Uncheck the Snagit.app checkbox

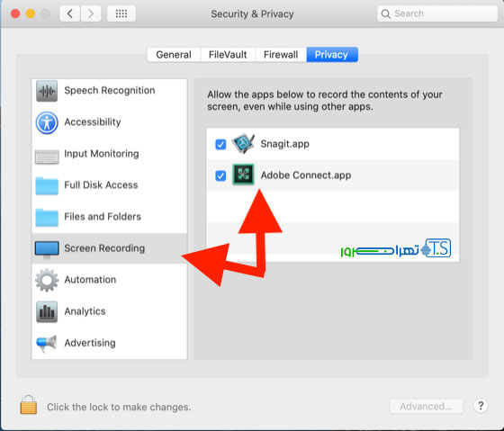click(x=220, y=144)
